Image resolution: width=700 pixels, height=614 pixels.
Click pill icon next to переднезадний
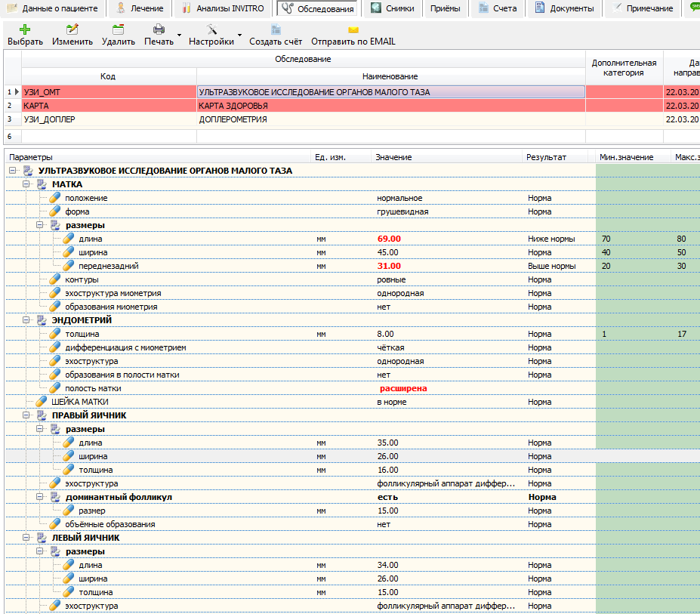[68, 266]
